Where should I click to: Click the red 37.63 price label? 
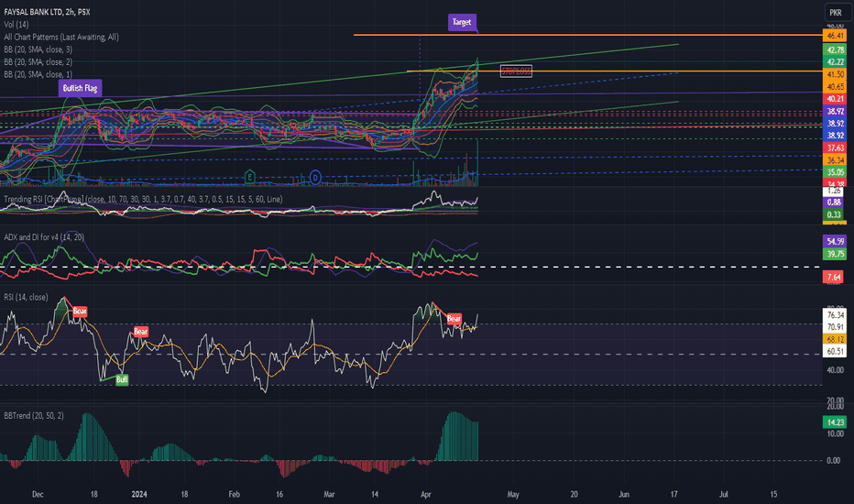(x=835, y=148)
